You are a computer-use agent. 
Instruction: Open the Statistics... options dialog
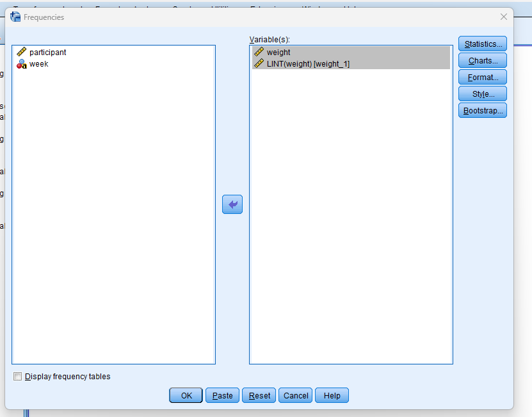[x=482, y=44]
